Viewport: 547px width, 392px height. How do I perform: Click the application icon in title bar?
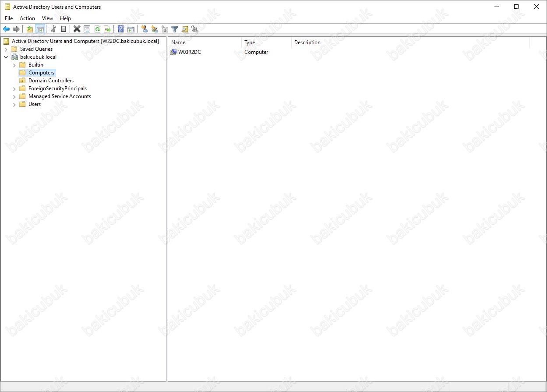7,7
